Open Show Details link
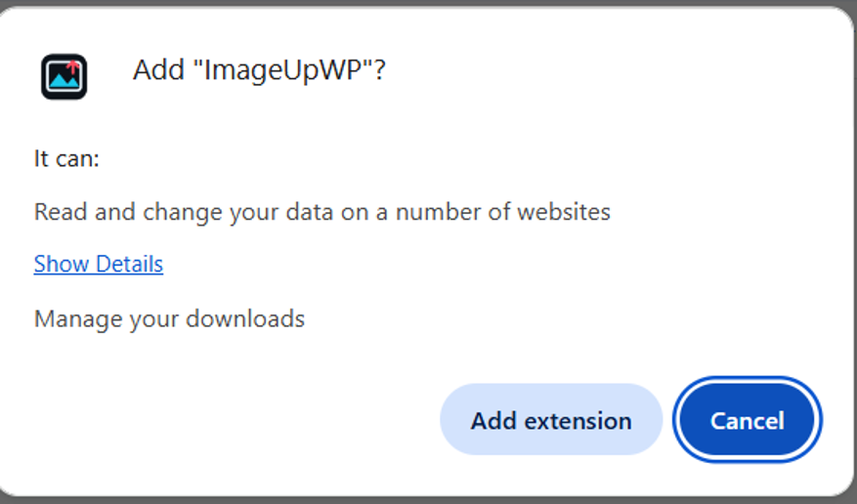This screenshot has width=857, height=504. click(99, 265)
